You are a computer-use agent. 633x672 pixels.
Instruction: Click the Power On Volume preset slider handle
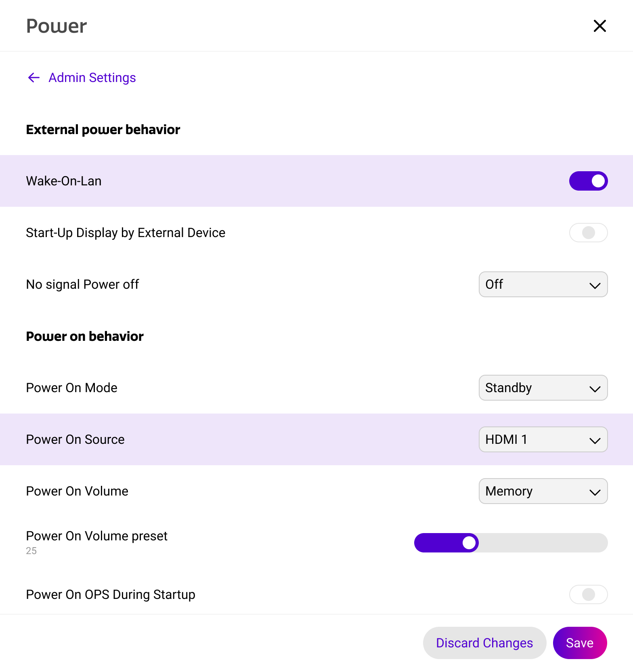[469, 543]
